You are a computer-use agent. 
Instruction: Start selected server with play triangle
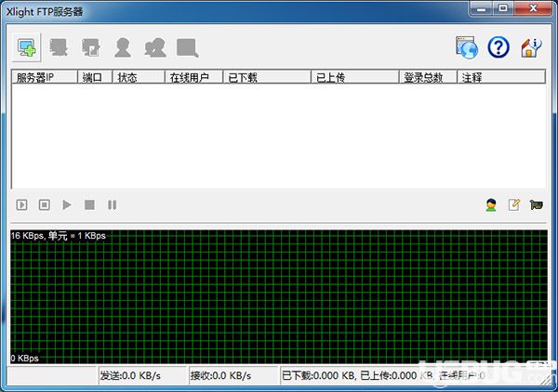67,204
